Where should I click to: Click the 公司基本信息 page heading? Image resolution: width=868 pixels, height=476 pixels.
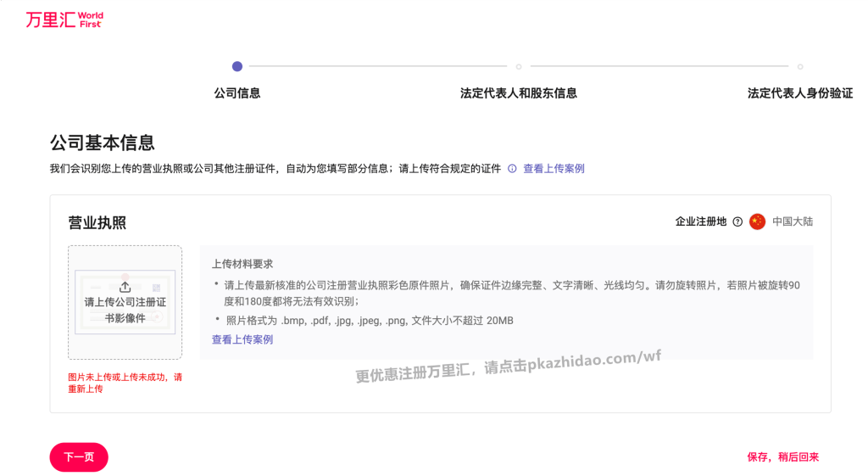(103, 143)
